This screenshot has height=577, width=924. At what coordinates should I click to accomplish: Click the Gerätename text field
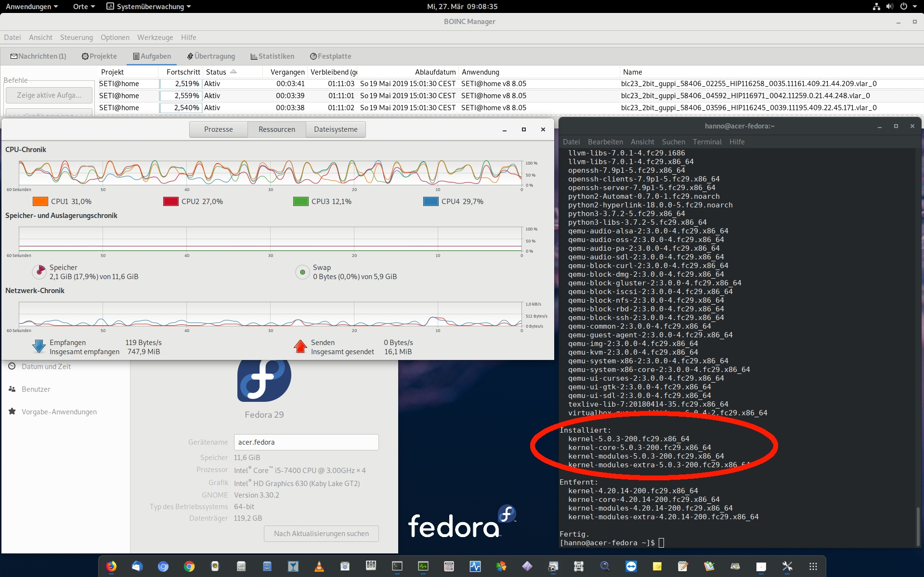pyautogui.click(x=306, y=442)
